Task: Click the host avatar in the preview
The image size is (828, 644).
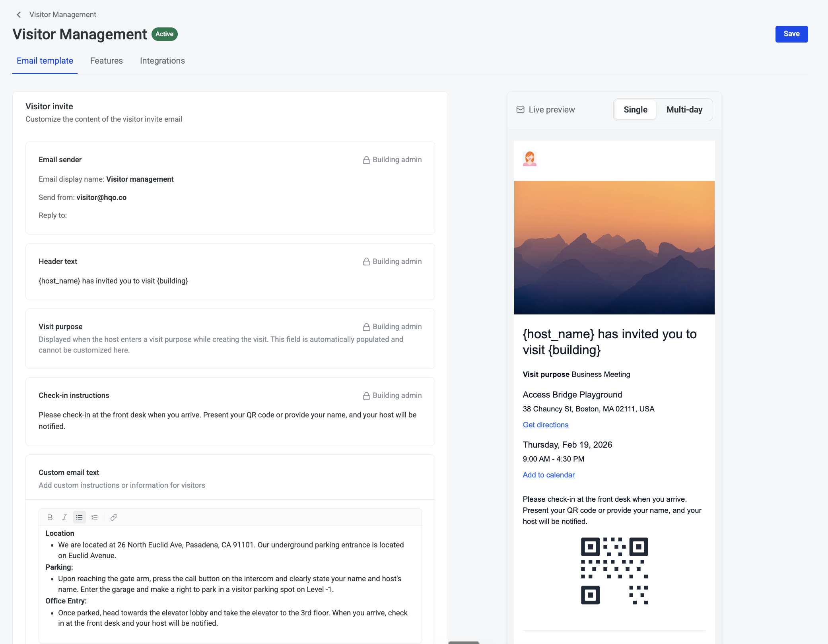Action: pyautogui.click(x=530, y=159)
